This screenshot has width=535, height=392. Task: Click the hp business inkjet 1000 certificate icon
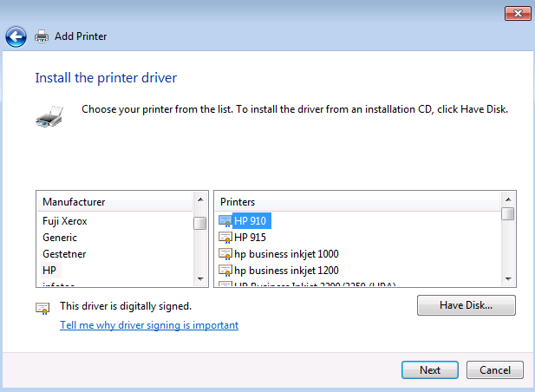pyautogui.click(x=225, y=254)
